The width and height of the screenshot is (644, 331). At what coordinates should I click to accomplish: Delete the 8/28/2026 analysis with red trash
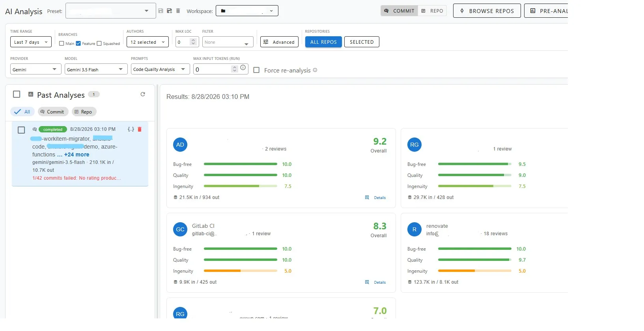click(140, 129)
